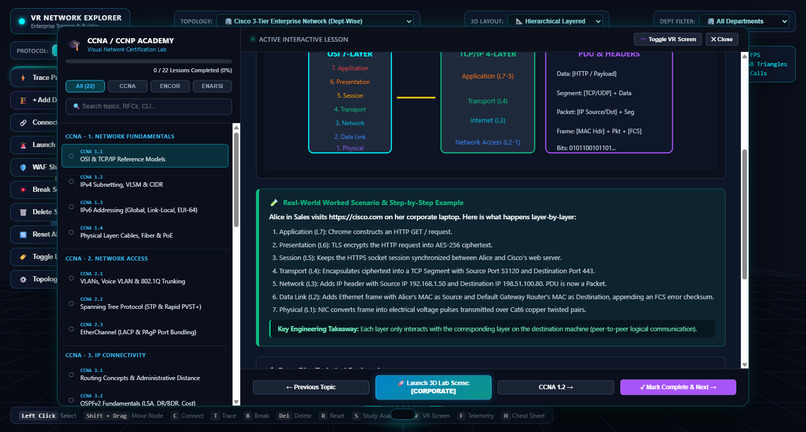Click the Add Device icon in background sidebar
Screen dimensions: 806x432
[23, 100]
